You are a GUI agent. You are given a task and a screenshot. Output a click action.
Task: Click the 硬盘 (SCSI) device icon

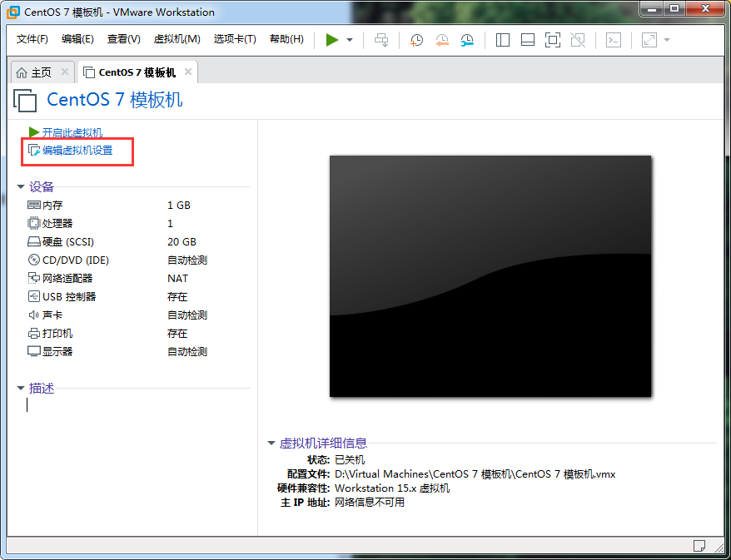click(x=34, y=242)
